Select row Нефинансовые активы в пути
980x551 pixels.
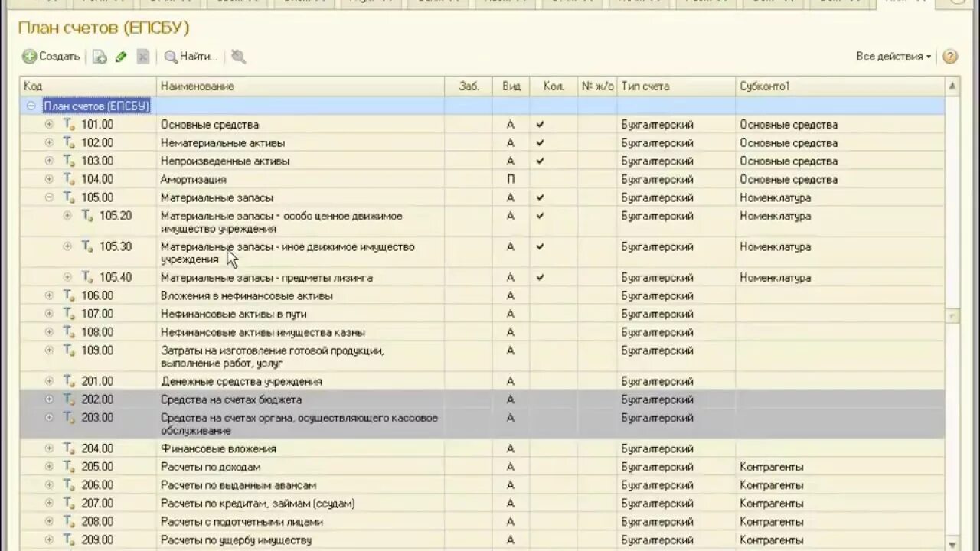pyautogui.click(x=482, y=314)
